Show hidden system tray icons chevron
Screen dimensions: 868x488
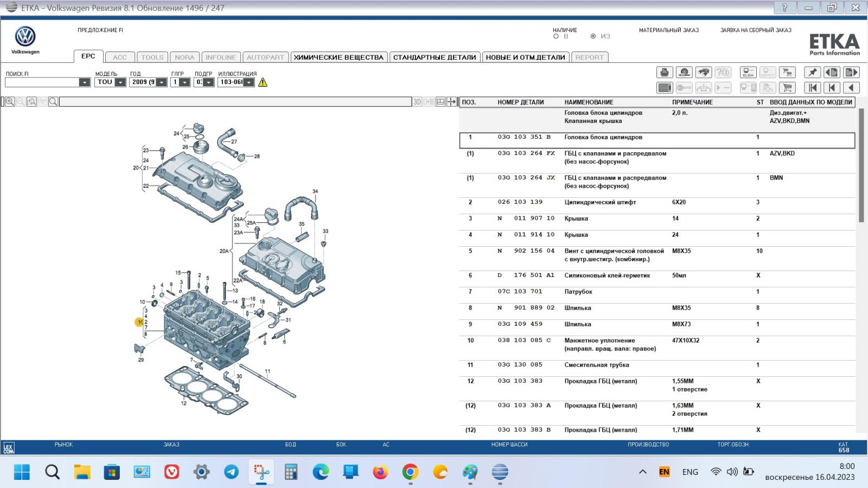(x=643, y=472)
